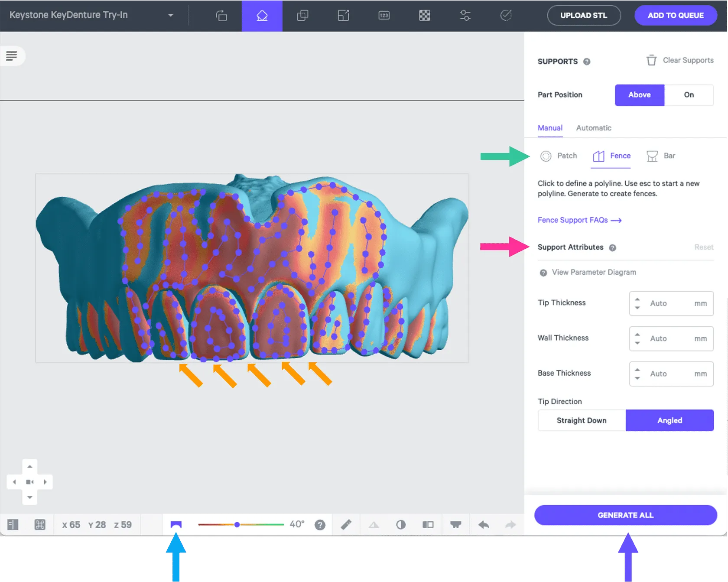Click the GENERATE ALL button

[x=626, y=515]
